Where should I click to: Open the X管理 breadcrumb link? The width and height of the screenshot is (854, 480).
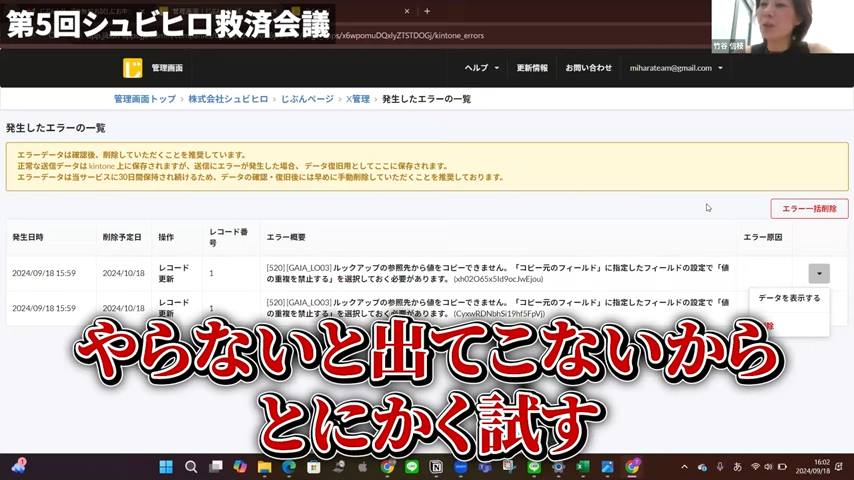pyautogui.click(x=358, y=99)
